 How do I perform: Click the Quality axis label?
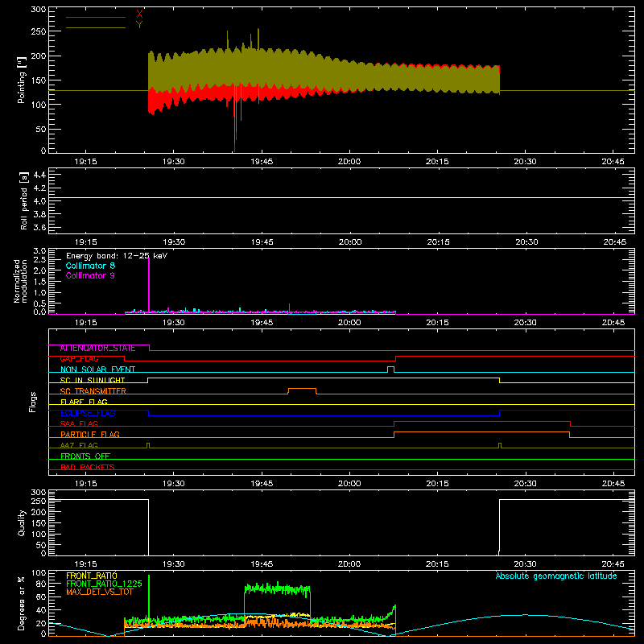coord(22,522)
